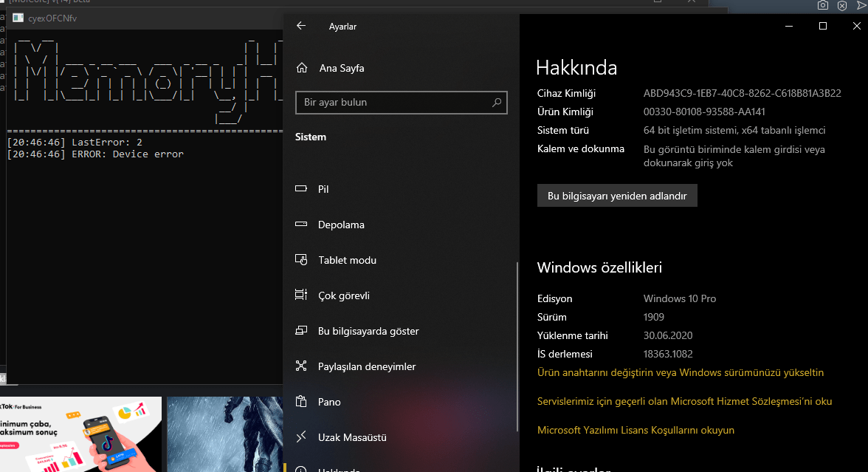
Task: Click the cyexOFCNfv console title text
Action: 52,18
